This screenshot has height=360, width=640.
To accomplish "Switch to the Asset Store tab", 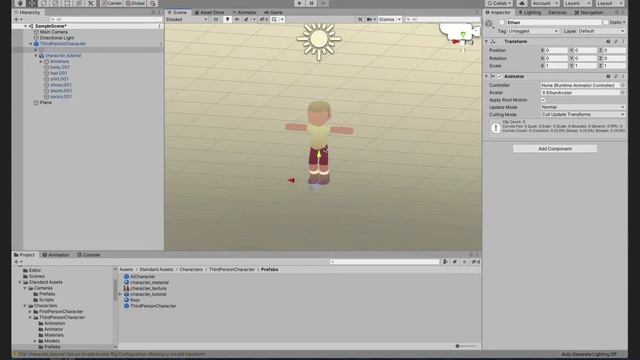I will (x=209, y=12).
